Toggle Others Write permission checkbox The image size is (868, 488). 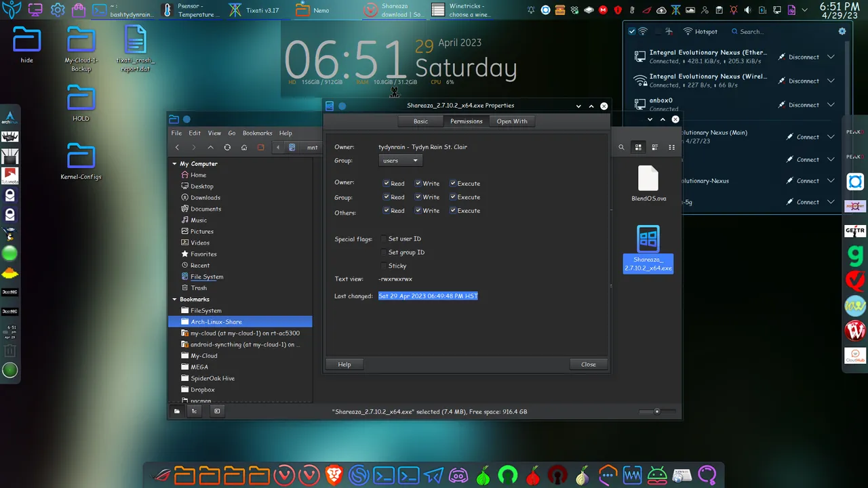[418, 211]
